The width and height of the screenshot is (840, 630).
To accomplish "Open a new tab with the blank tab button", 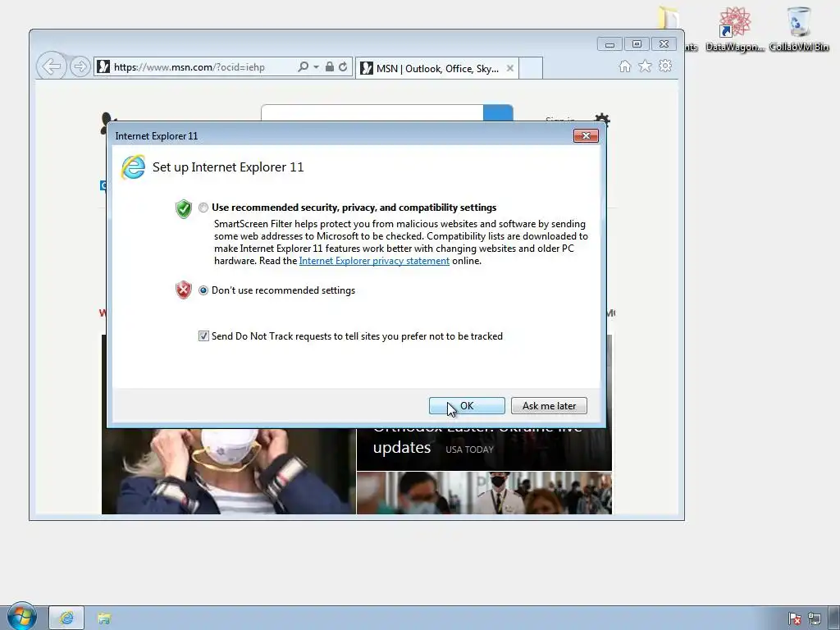I will coord(531,68).
